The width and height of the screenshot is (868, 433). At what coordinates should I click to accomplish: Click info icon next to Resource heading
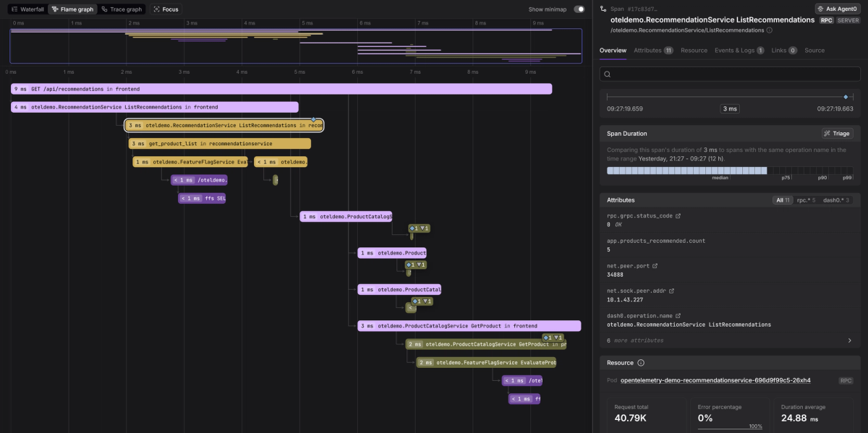(641, 363)
